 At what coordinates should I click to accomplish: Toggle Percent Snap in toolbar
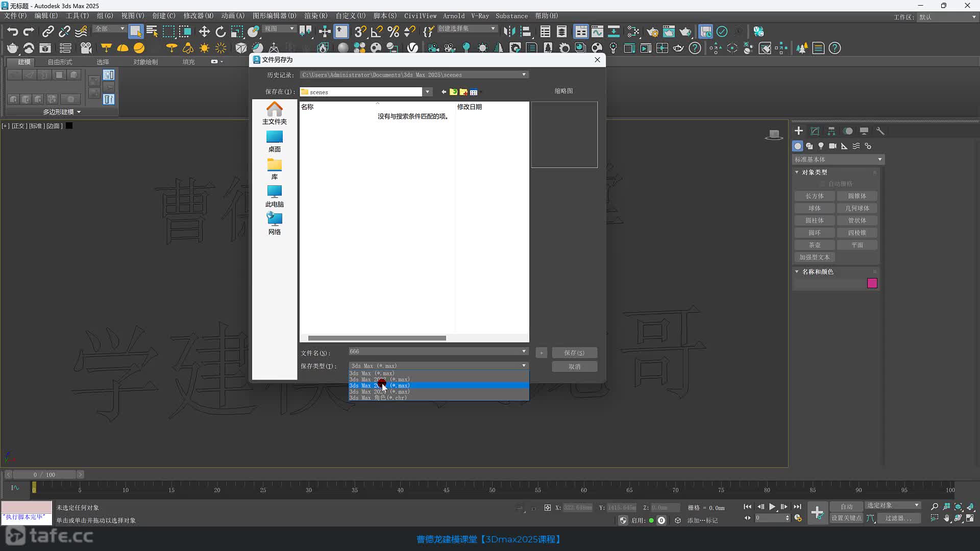[393, 32]
